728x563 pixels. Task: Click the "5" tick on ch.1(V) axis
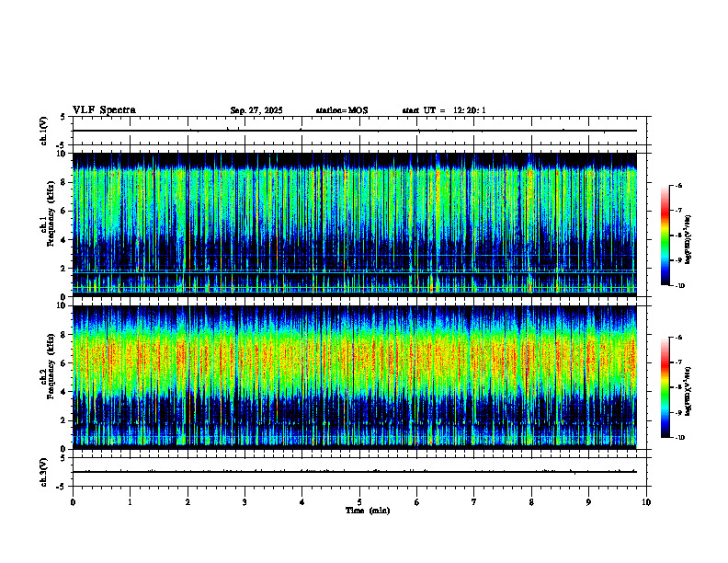(63, 117)
